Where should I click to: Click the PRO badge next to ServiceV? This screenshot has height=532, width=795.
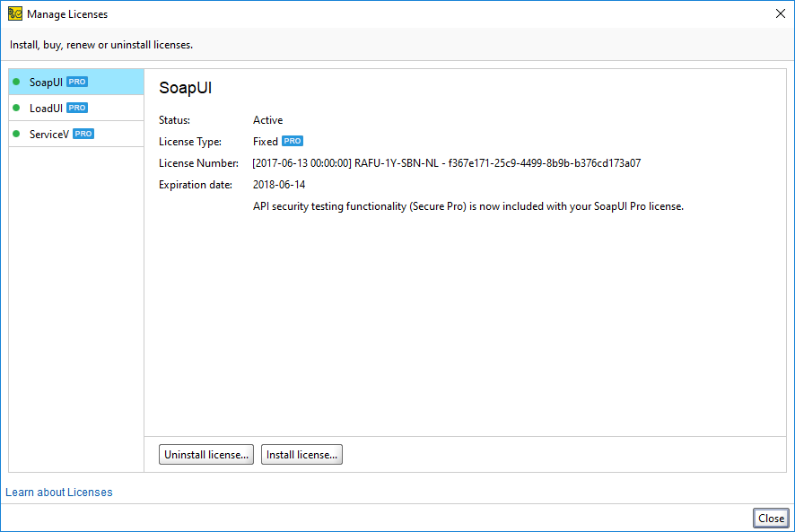[x=83, y=134]
